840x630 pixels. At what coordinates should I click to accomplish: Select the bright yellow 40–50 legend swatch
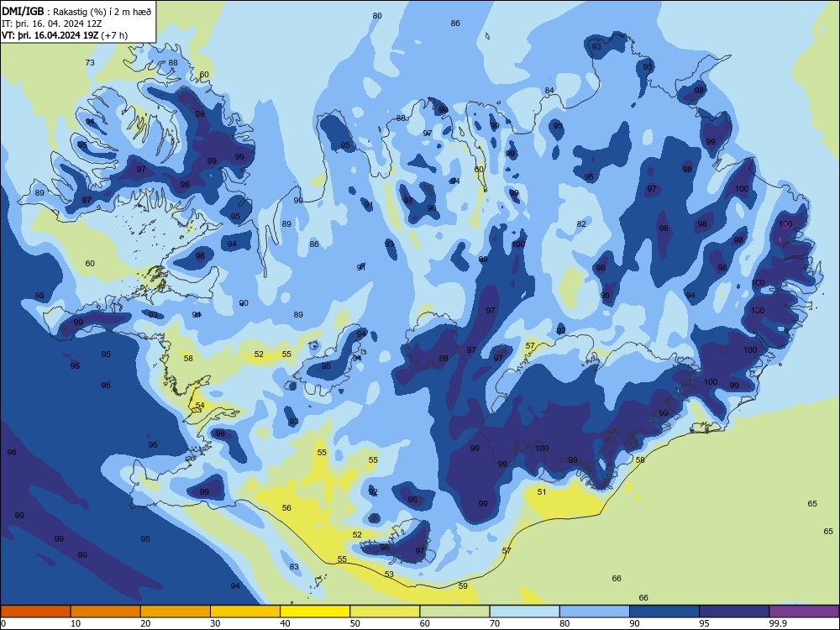pyautogui.click(x=315, y=612)
